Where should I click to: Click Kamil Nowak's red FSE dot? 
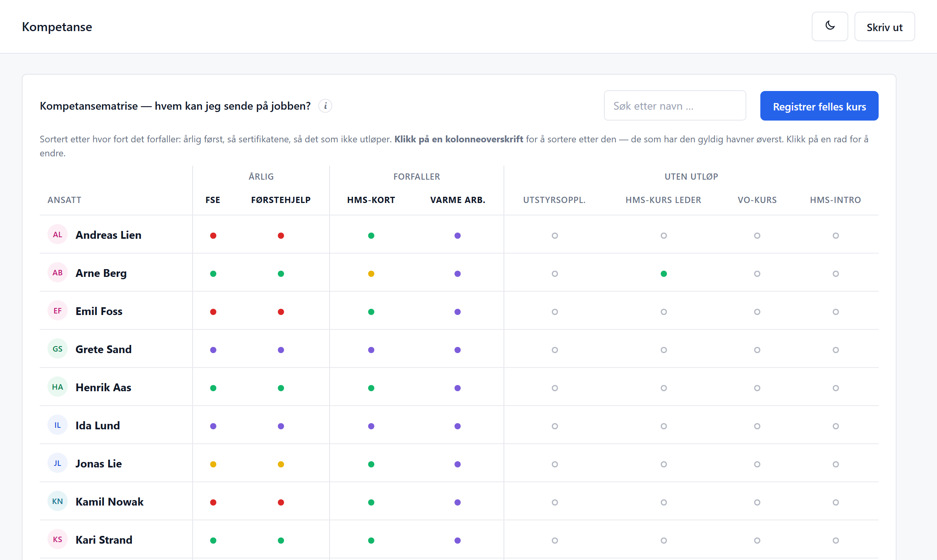tap(213, 502)
